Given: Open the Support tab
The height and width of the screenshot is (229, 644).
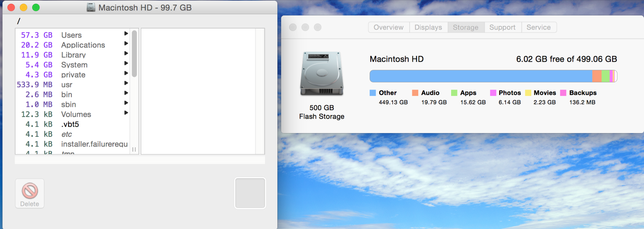Looking at the screenshot, I should pos(502,27).
